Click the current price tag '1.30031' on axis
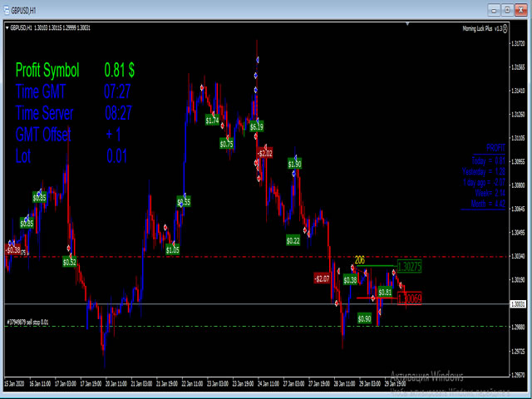Viewport: 532px width, 399px height. coord(518,304)
